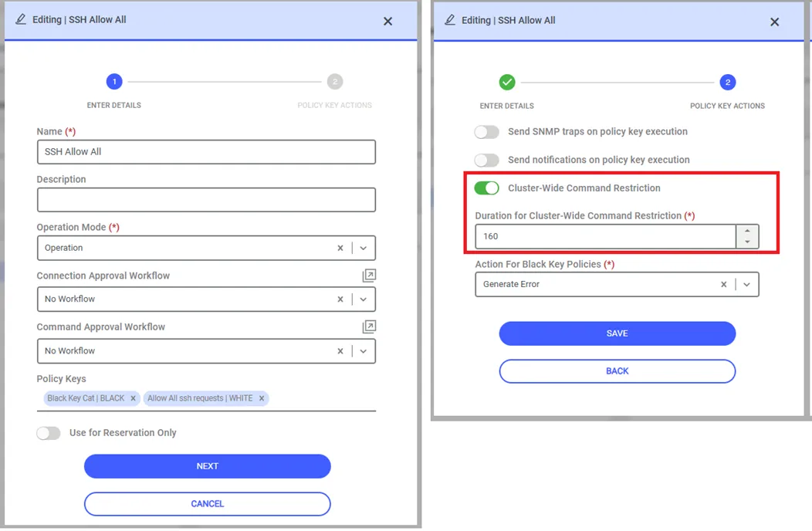Screen dimensions: 812x531
Task: Click POLICY KEY ACTIONS label in right dialog
Action: [728, 106]
